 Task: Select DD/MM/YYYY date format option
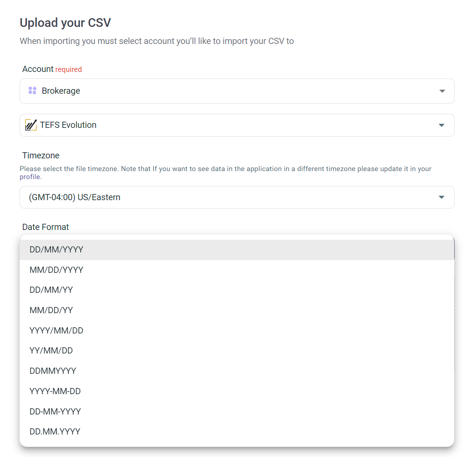pos(56,250)
